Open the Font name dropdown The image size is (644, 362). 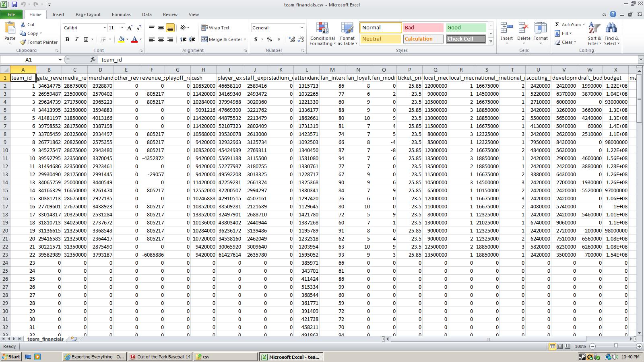click(105, 28)
